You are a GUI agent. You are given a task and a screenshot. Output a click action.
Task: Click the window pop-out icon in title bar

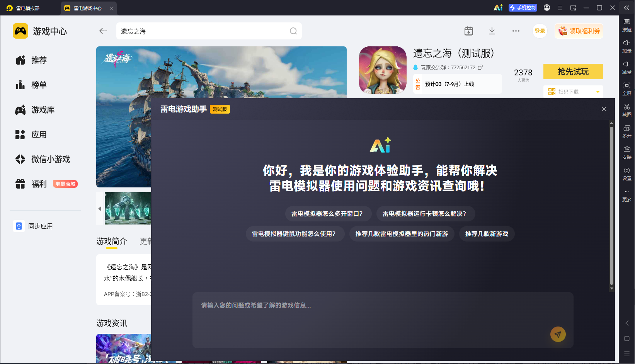[x=573, y=8]
